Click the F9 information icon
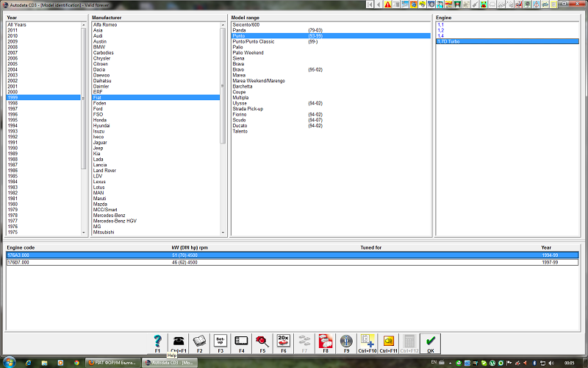This screenshot has width=588, height=368. point(346,341)
